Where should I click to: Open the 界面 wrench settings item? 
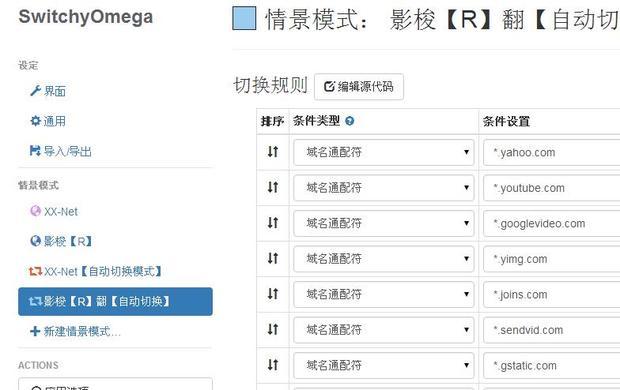coord(48,91)
